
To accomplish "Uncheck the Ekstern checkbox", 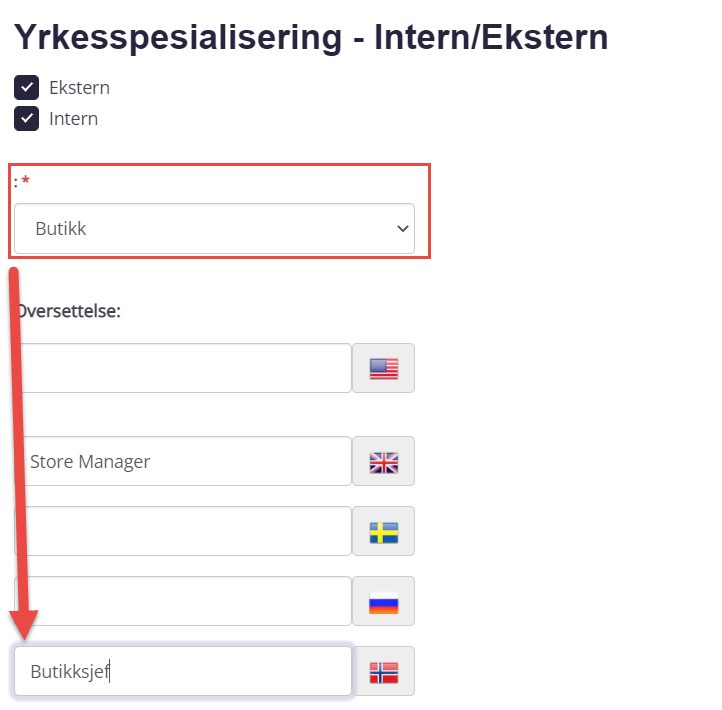I will [26, 87].
